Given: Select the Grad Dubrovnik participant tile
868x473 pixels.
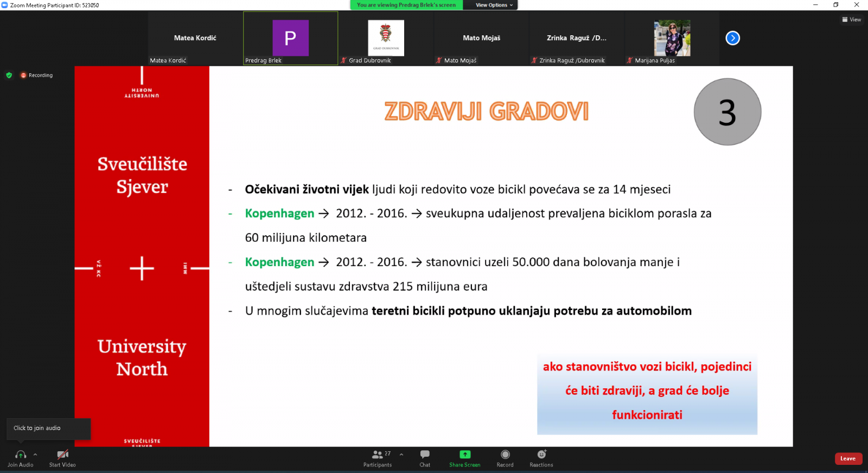Looking at the screenshot, I should pyautogui.click(x=386, y=38).
